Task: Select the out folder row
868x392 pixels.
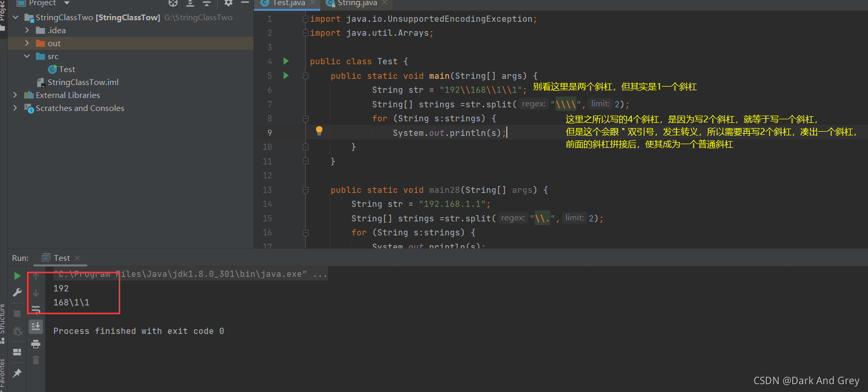Action: coord(131,44)
